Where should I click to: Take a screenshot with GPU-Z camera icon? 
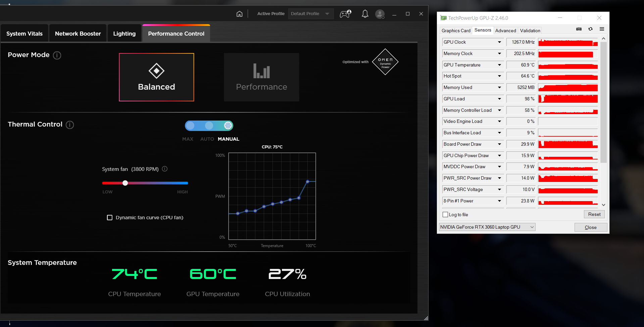click(579, 29)
